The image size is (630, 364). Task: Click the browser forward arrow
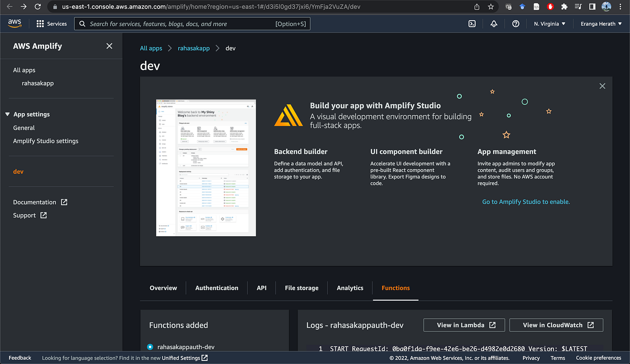click(x=24, y=7)
